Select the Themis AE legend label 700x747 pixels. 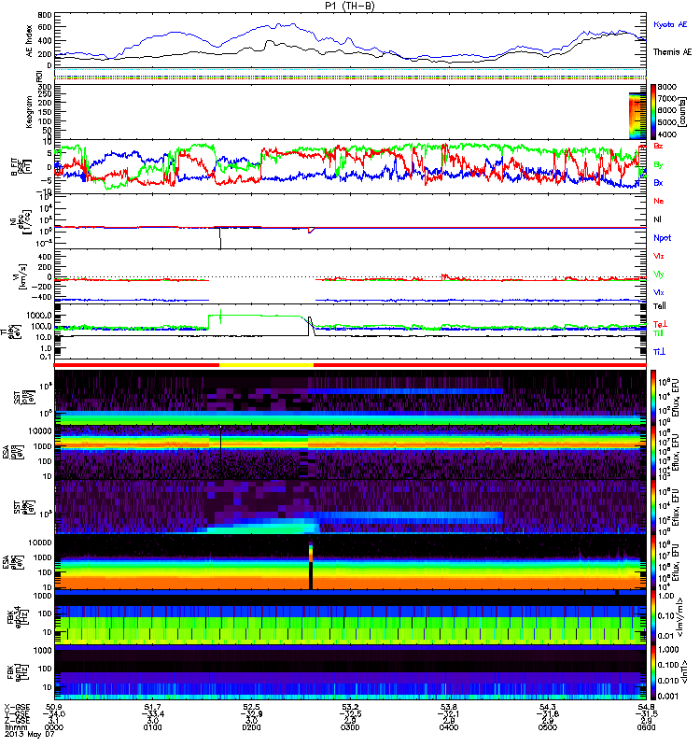(x=672, y=52)
